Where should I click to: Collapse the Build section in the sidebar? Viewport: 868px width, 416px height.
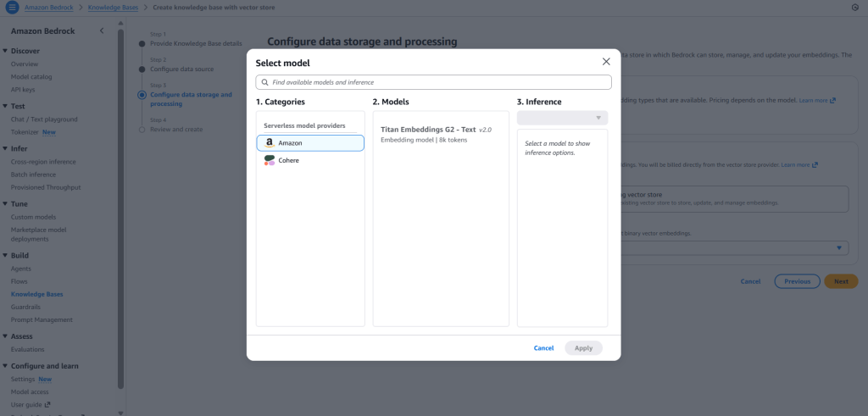click(x=5, y=255)
